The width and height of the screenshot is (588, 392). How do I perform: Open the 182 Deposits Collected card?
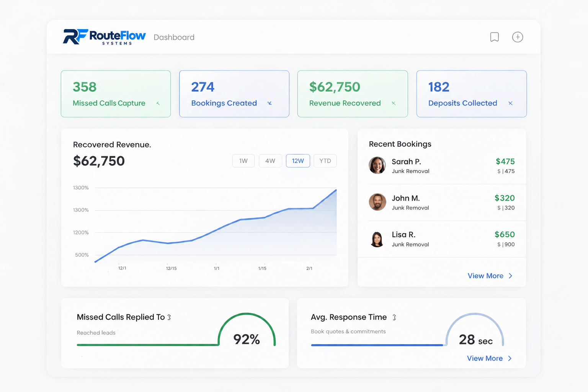point(472,94)
